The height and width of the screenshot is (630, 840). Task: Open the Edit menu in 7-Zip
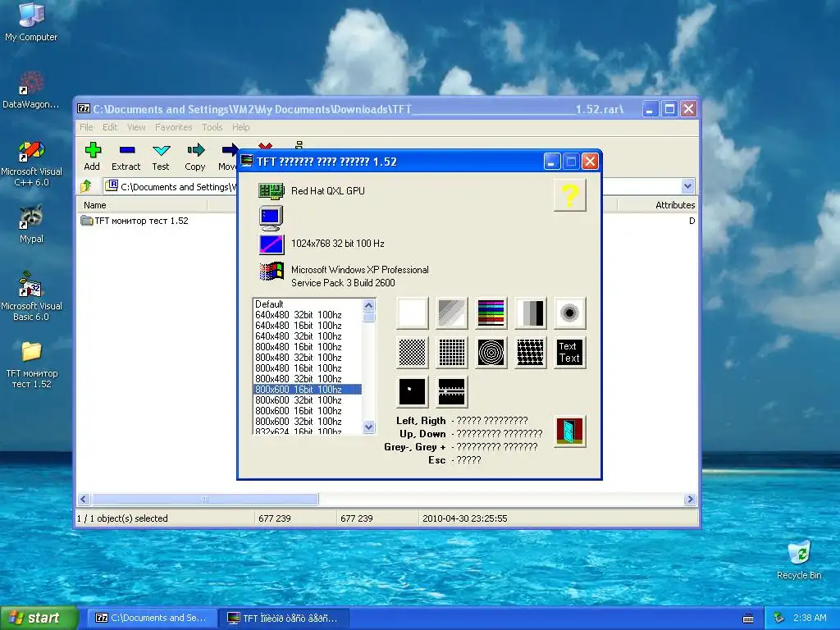pyautogui.click(x=110, y=127)
